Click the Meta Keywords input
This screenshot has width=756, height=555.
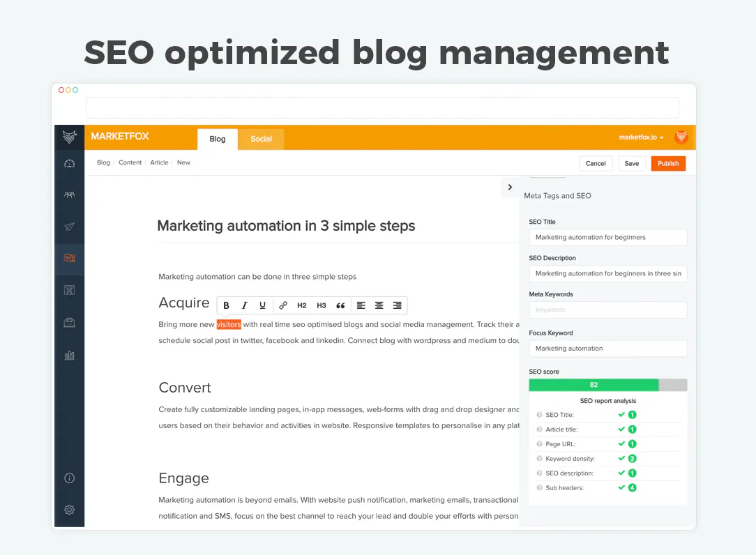[x=608, y=310]
